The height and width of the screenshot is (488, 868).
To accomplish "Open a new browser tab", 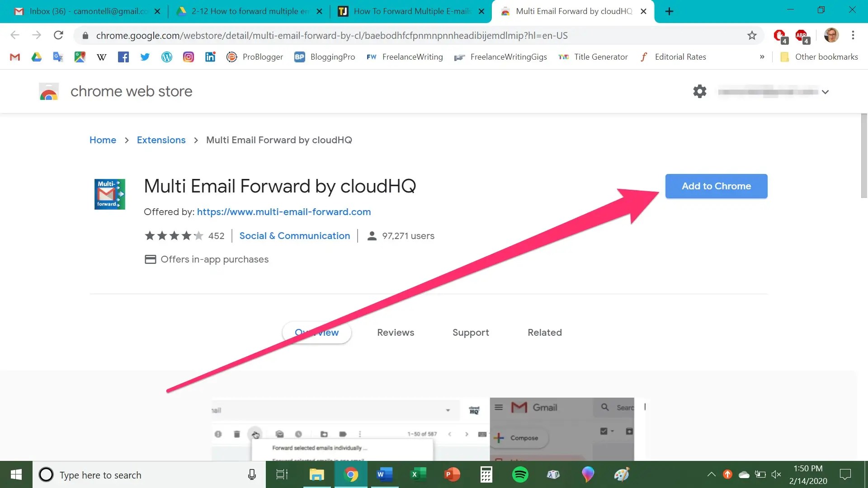I will pyautogui.click(x=670, y=11).
